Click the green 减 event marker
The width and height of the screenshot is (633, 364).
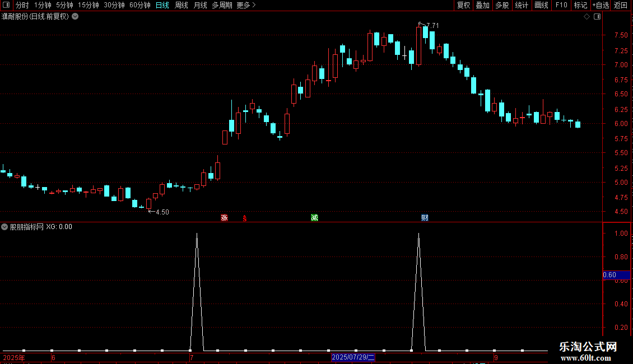click(314, 218)
